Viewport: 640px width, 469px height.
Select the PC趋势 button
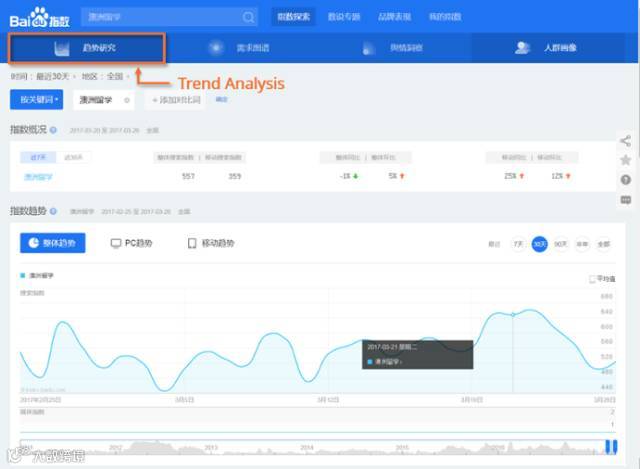pos(131,243)
